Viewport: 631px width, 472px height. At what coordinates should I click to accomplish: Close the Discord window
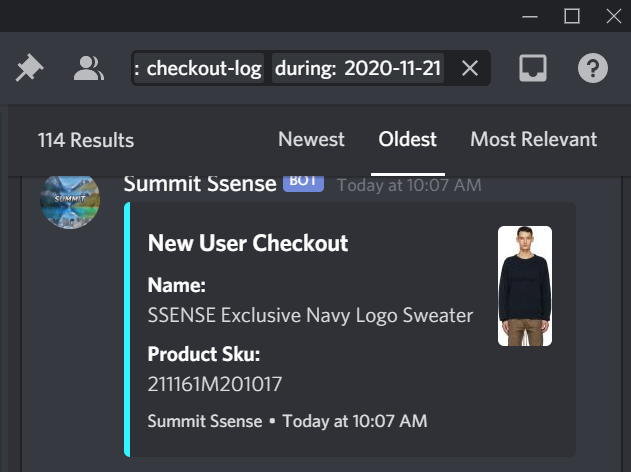(x=614, y=16)
